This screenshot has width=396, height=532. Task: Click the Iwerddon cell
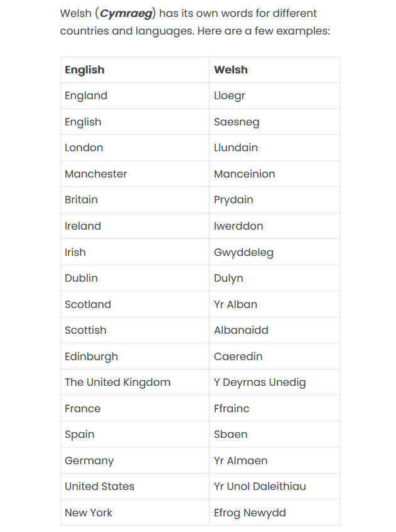pyautogui.click(x=238, y=226)
